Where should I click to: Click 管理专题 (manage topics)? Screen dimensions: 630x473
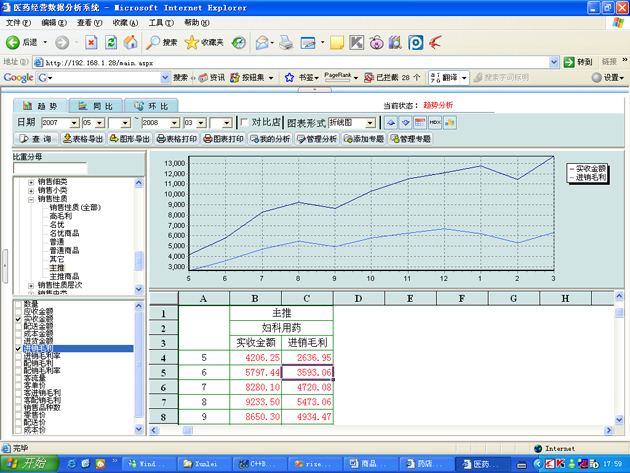pos(411,139)
